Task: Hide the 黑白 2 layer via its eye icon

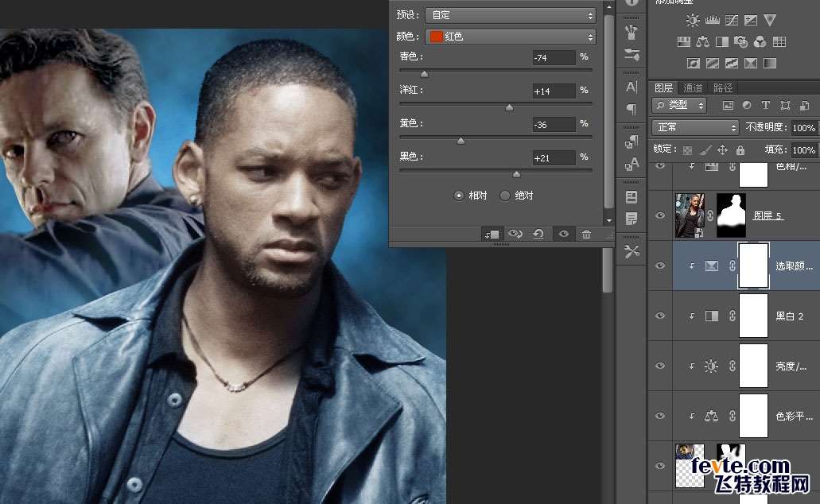Action: click(x=660, y=316)
